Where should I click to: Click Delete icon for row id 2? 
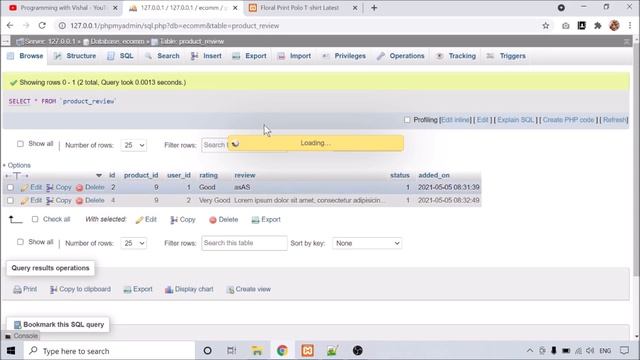pos(79,188)
